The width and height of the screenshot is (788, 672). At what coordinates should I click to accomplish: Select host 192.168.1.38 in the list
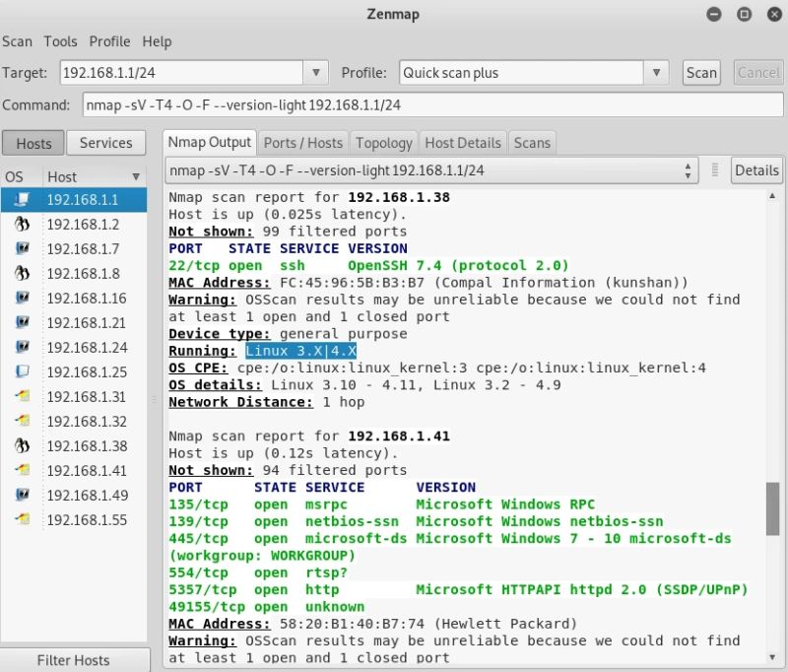(74, 445)
